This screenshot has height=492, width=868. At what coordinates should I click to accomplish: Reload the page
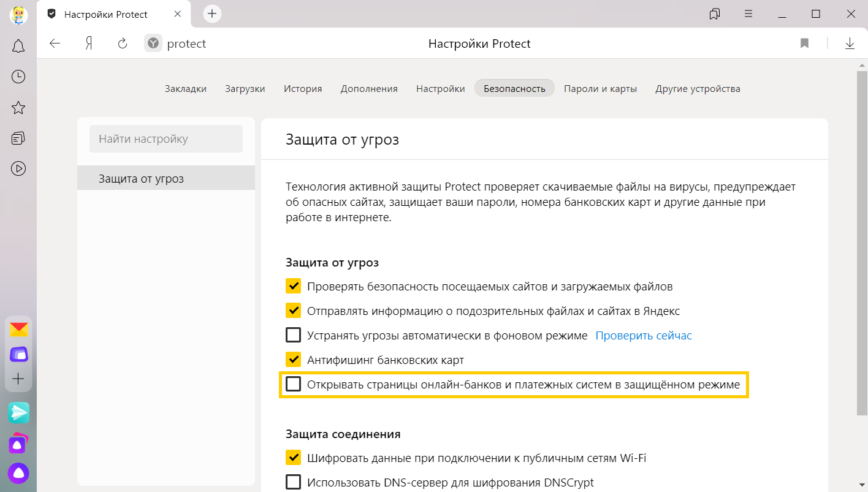click(x=123, y=44)
